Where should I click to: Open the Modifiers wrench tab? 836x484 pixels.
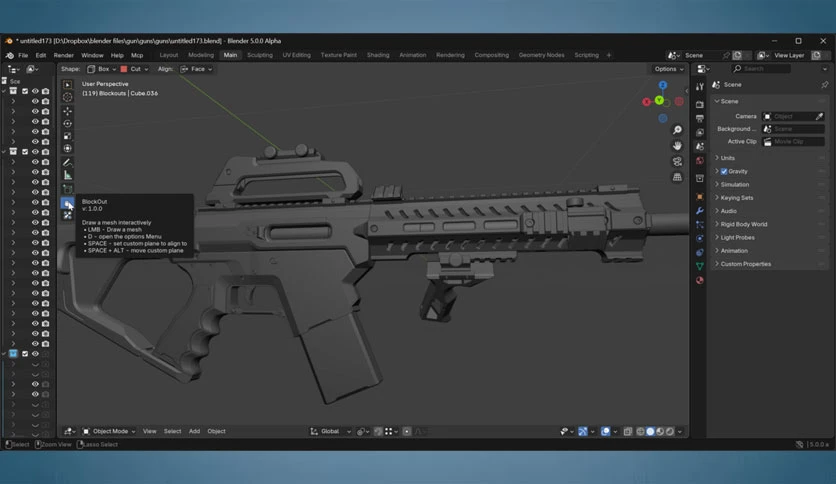[700, 211]
